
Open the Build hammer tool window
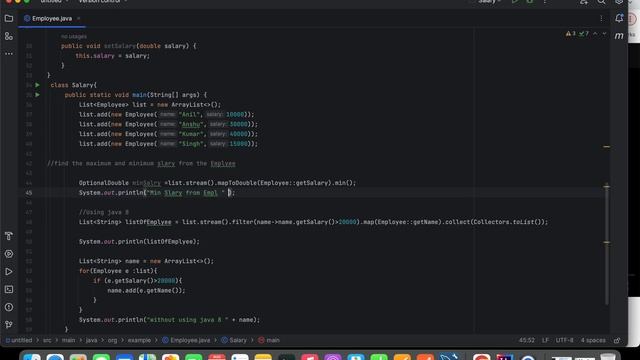(9, 236)
